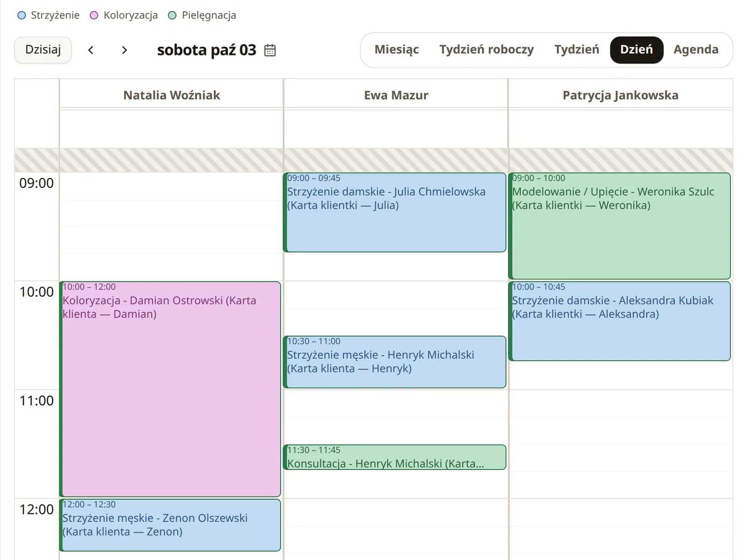Open Zenon Olszewski haircut appointment
The width and height of the screenshot is (747, 560).
[170, 525]
